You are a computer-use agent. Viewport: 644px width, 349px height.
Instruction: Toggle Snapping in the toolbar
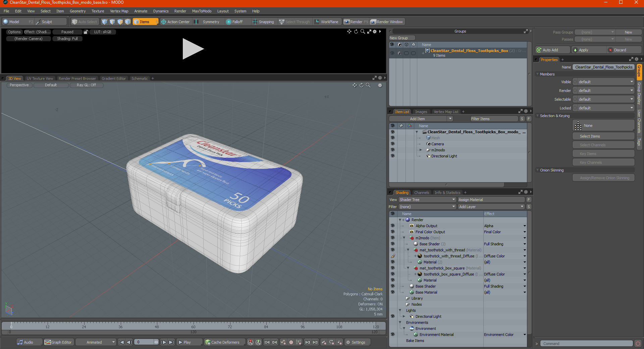(263, 22)
